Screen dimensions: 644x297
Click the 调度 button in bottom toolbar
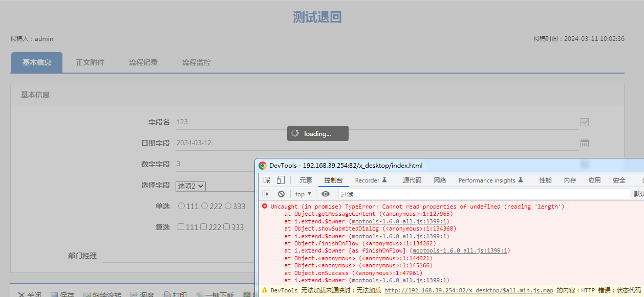pyautogui.click(x=142, y=294)
